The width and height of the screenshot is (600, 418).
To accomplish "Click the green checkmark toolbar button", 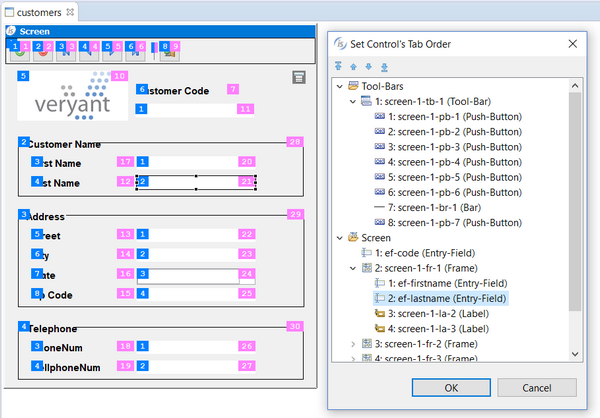I will [20, 49].
